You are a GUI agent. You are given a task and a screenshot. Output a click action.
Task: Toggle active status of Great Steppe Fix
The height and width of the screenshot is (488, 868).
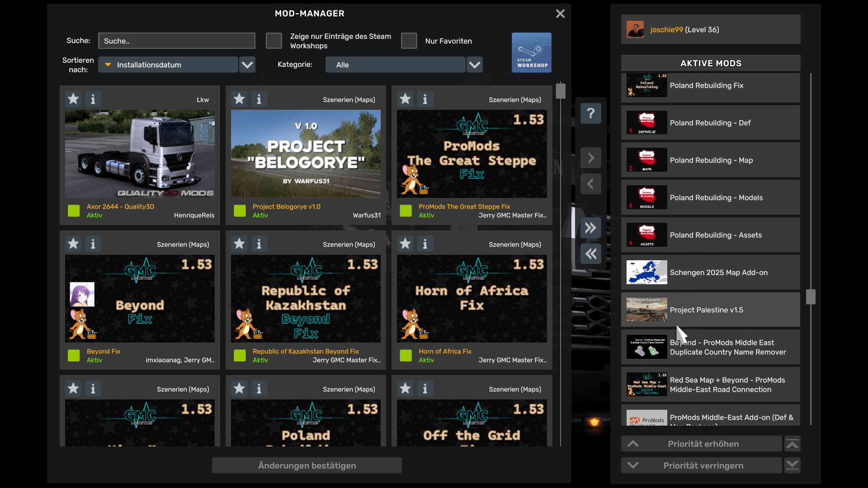[x=406, y=211]
